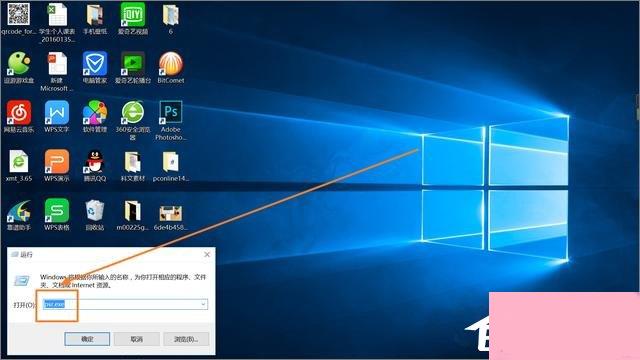
Task: Expand the 打开 combo box dropdown arrow
Action: tap(203, 304)
